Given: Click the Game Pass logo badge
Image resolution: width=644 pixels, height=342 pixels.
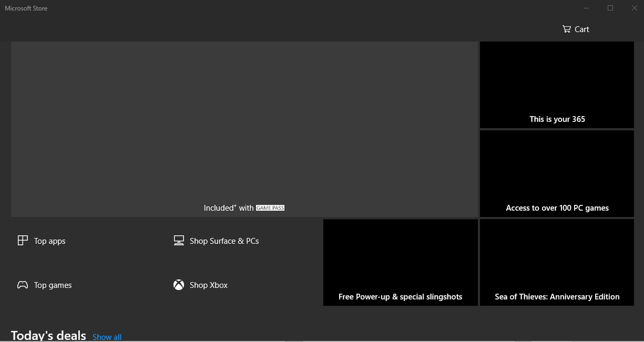Looking at the screenshot, I should [x=270, y=208].
